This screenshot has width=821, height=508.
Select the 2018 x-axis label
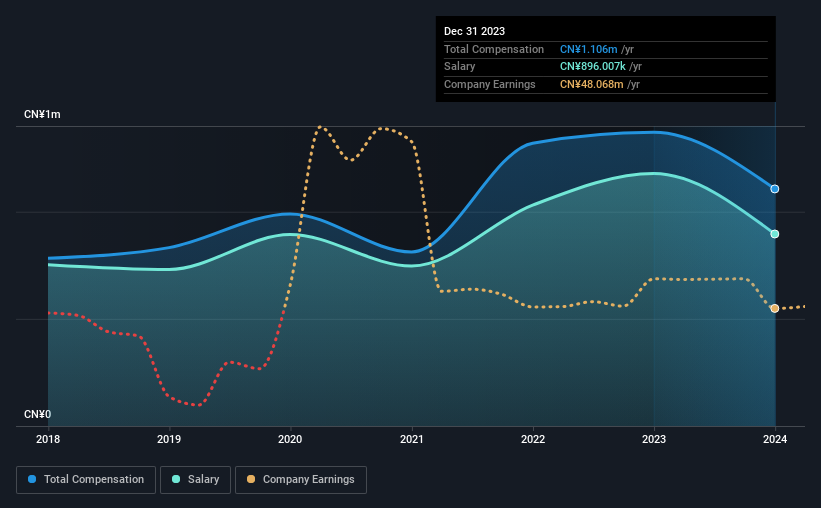pyautogui.click(x=48, y=439)
